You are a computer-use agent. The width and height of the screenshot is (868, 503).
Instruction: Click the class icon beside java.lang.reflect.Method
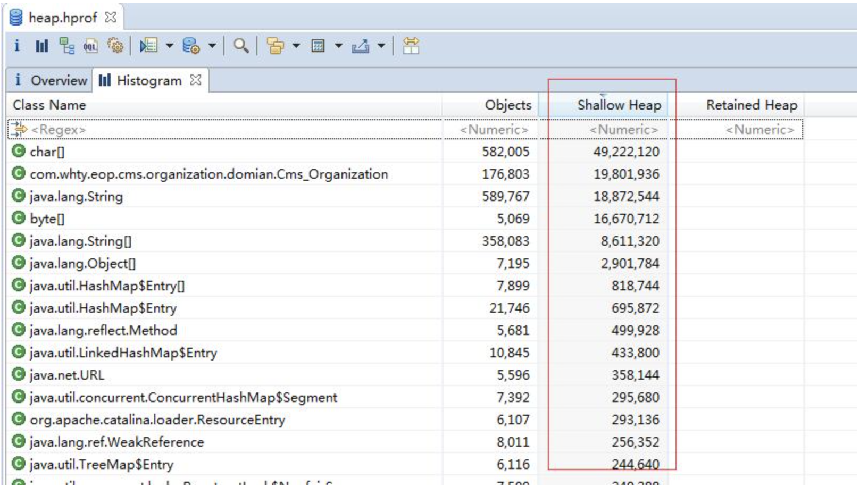coord(19,330)
